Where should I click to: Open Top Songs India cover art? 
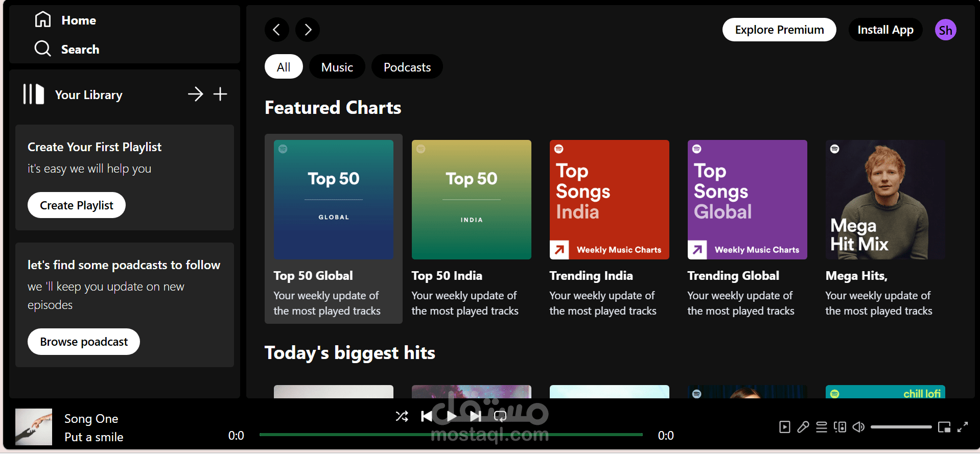(x=610, y=200)
